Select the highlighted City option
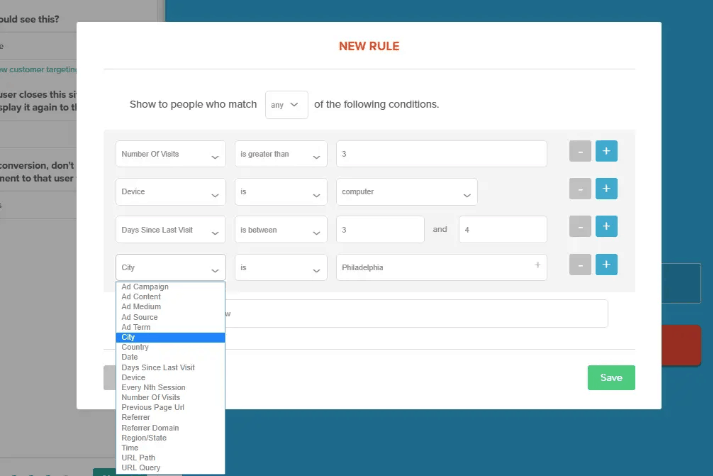This screenshot has height=476, width=713. (170, 337)
